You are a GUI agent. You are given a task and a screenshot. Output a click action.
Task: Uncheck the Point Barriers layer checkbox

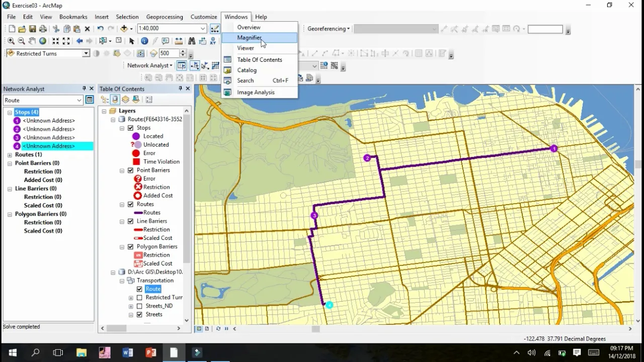pyautogui.click(x=131, y=170)
